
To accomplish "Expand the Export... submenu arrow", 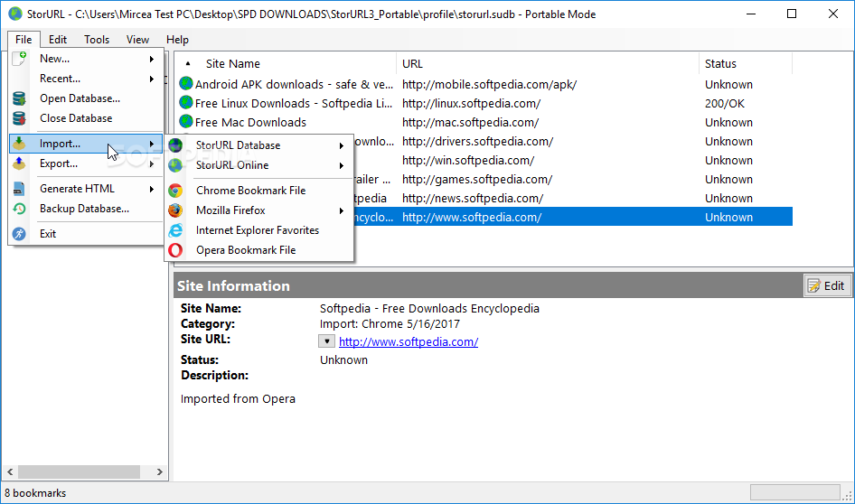I will [x=152, y=163].
